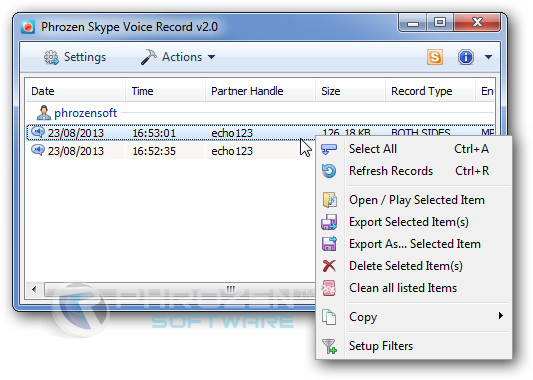Choose Refresh Records in the context menu

pos(414,171)
